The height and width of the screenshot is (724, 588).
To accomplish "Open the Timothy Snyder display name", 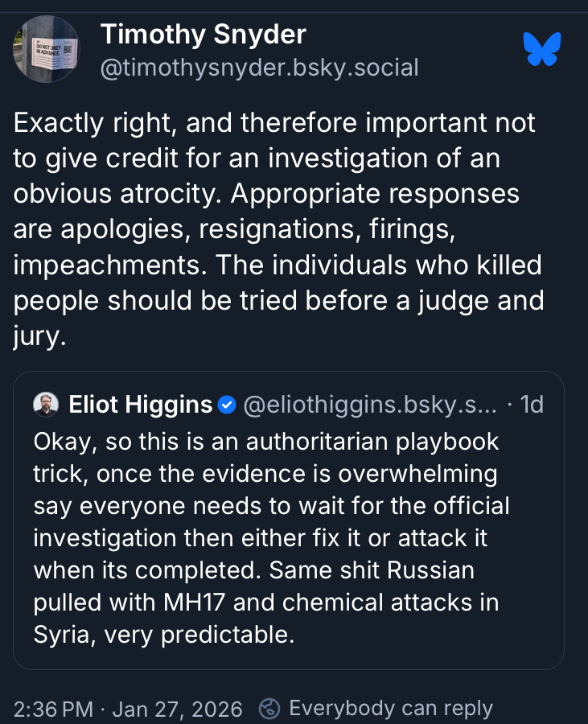I will click(x=203, y=35).
